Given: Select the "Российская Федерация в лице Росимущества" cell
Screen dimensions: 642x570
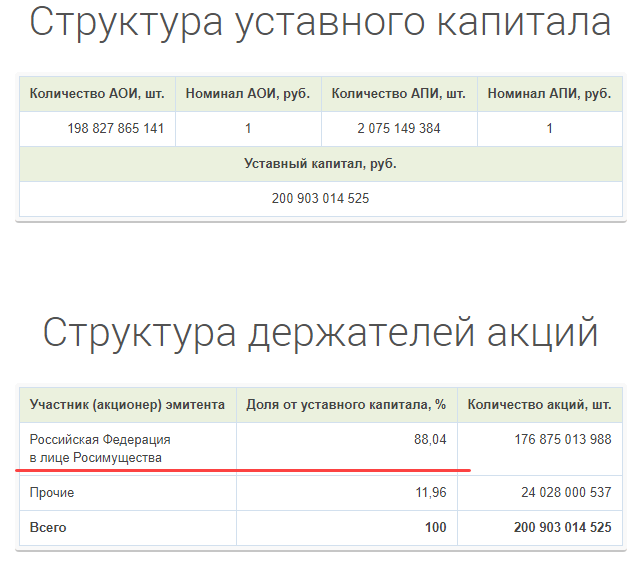Looking at the screenshot, I should pyautogui.click(x=100, y=448).
